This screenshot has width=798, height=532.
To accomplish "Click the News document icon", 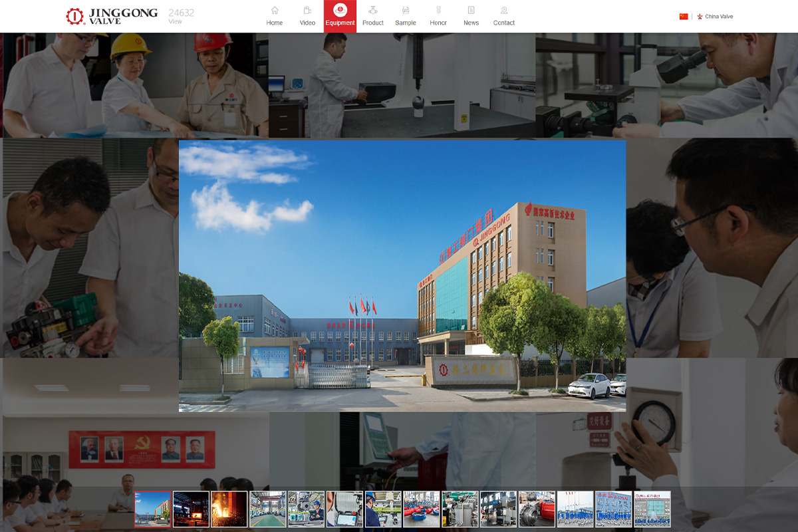I will pyautogui.click(x=471, y=11).
